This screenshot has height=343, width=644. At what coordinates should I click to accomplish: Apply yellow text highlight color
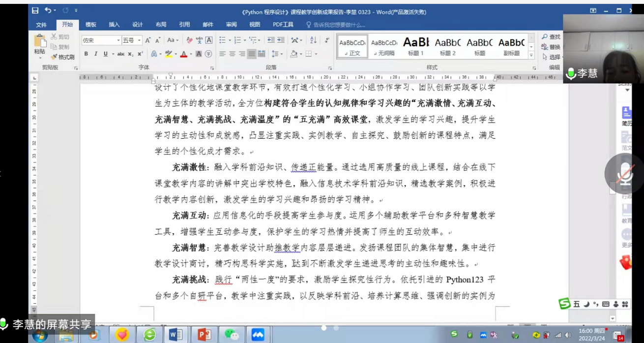(x=169, y=54)
